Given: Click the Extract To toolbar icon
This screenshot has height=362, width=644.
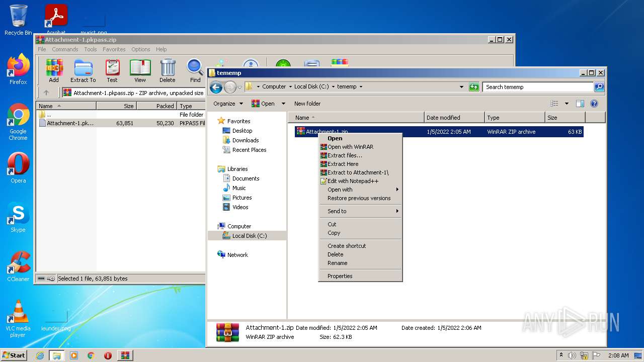Looking at the screenshot, I should pyautogui.click(x=83, y=70).
